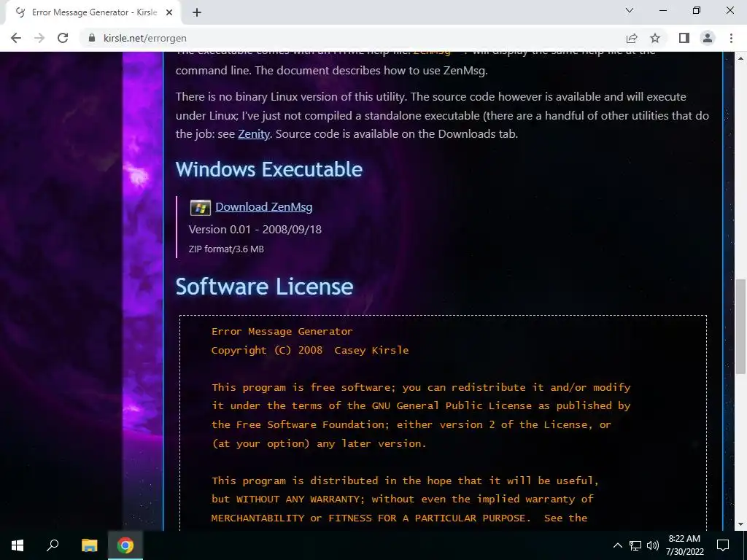Open the browser side panel icon
747x560 pixels.
pyautogui.click(x=684, y=38)
